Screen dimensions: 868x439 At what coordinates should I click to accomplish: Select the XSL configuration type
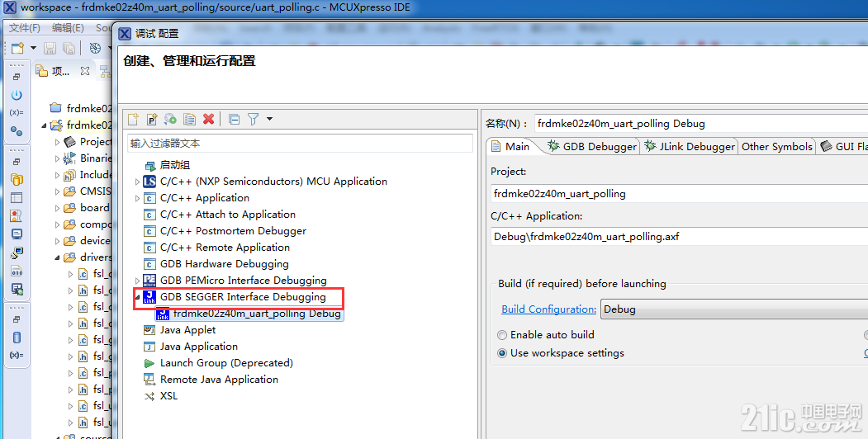tap(168, 396)
